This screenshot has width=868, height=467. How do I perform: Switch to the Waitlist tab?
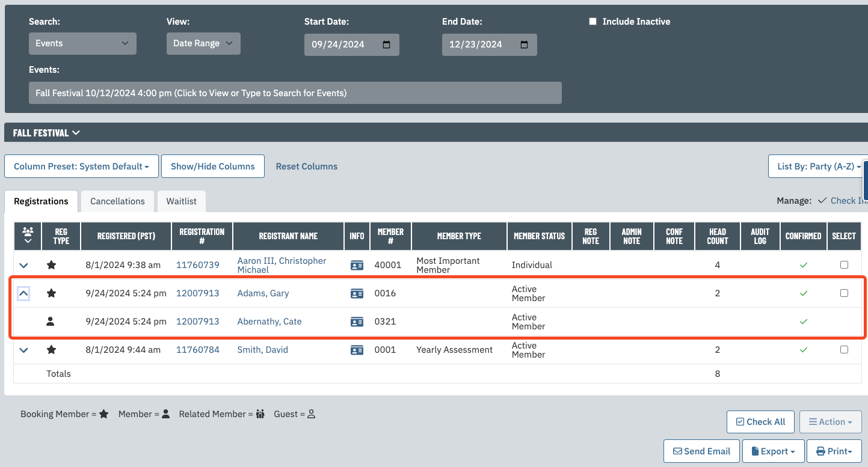[182, 201]
